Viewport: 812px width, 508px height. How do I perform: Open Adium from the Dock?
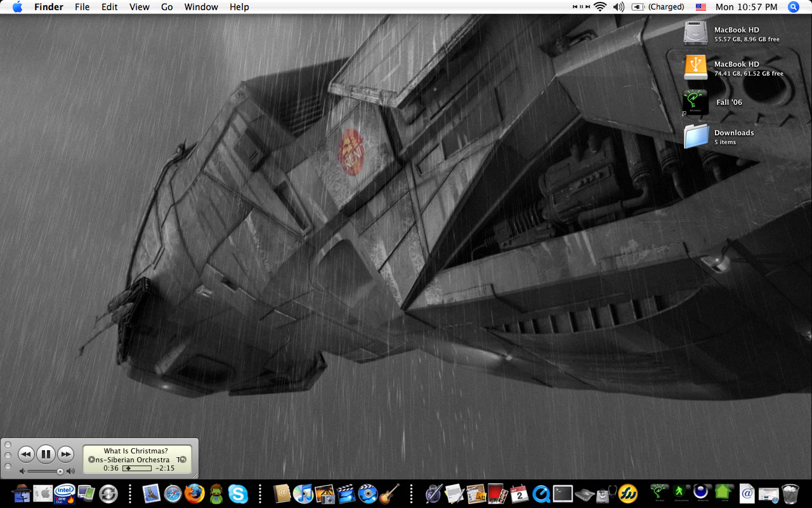[x=216, y=493]
